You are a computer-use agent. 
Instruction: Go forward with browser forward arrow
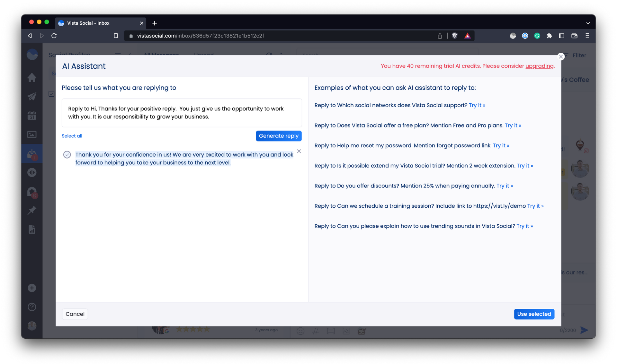click(x=42, y=36)
